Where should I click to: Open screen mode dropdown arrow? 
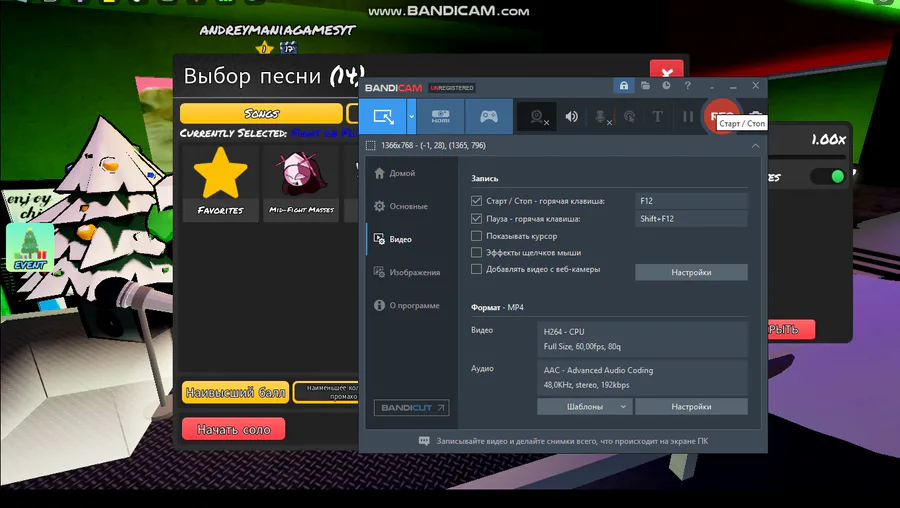tap(411, 117)
